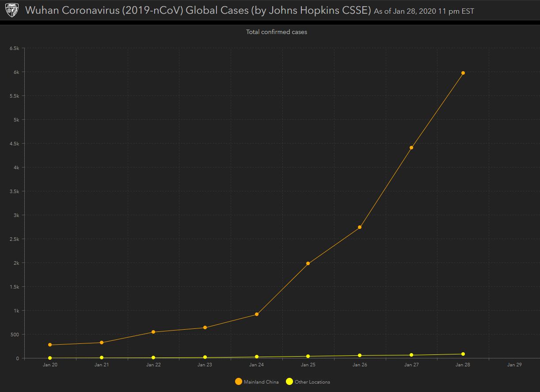Toggle the Mainland China legend text

pos(261,382)
